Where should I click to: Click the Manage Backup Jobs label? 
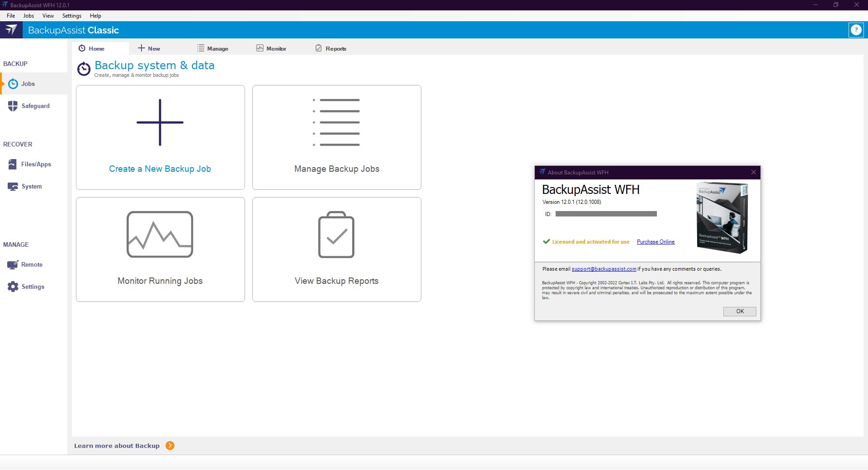[337, 169]
